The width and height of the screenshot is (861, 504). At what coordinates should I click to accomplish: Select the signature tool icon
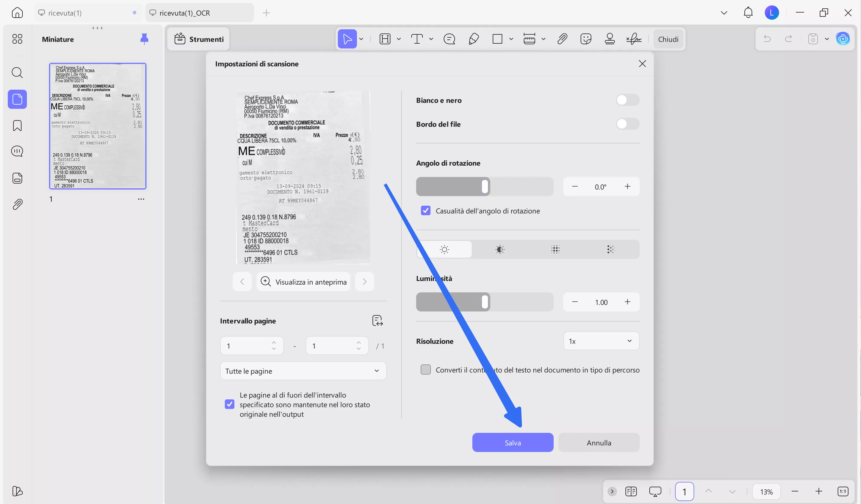(x=634, y=39)
